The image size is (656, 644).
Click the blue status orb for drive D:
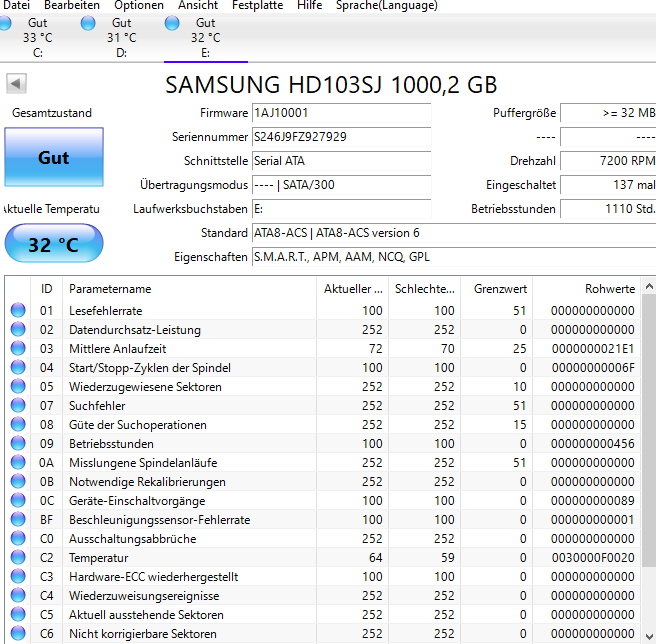click(x=88, y=23)
